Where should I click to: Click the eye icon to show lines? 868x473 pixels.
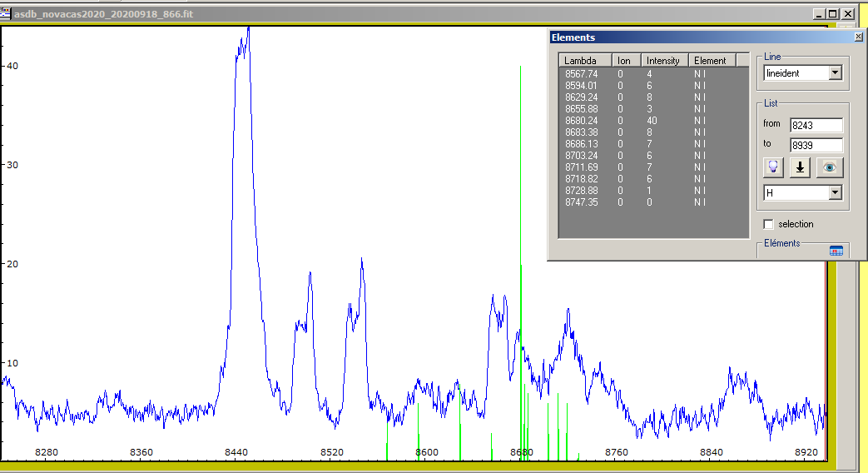[830, 167]
